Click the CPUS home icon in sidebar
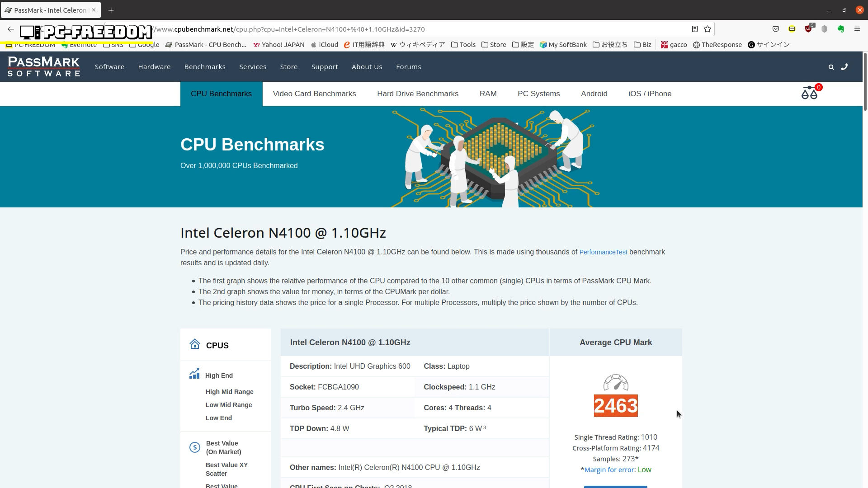 coord(195,345)
